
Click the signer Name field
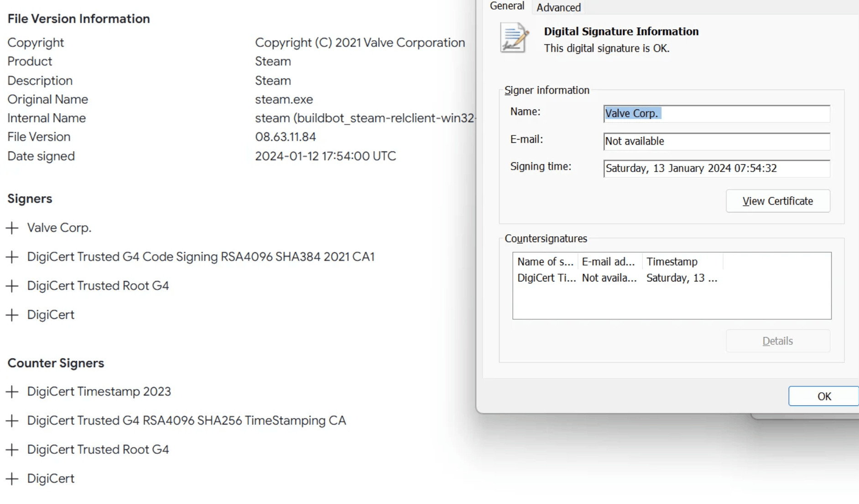pyautogui.click(x=717, y=114)
